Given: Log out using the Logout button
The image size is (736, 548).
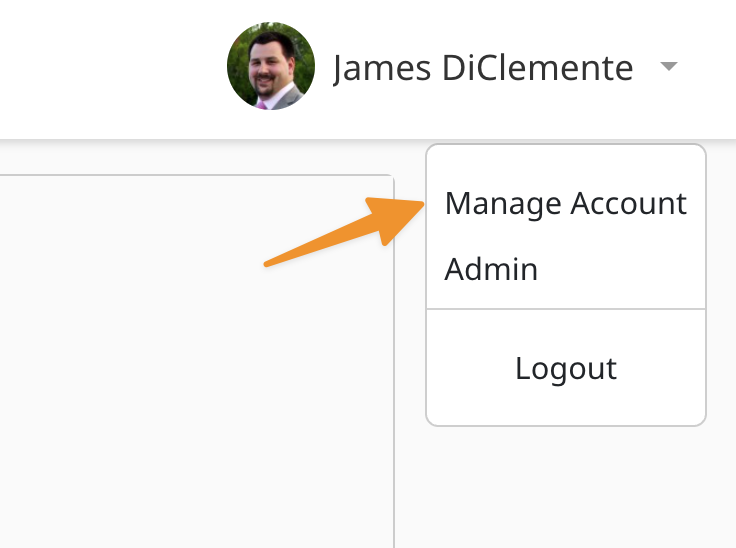Looking at the screenshot, I should pos(566,368).
